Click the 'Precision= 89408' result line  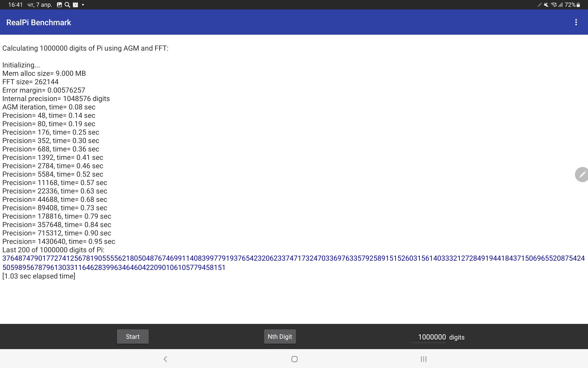click(55, 208)
